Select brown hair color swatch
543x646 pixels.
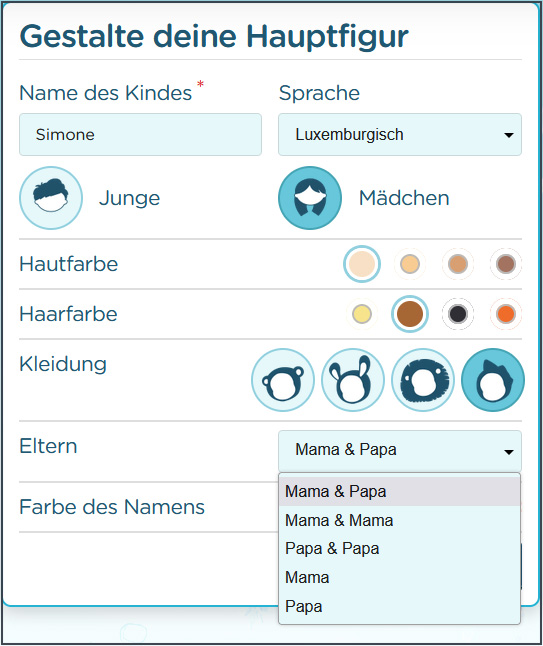click(410, 314)
